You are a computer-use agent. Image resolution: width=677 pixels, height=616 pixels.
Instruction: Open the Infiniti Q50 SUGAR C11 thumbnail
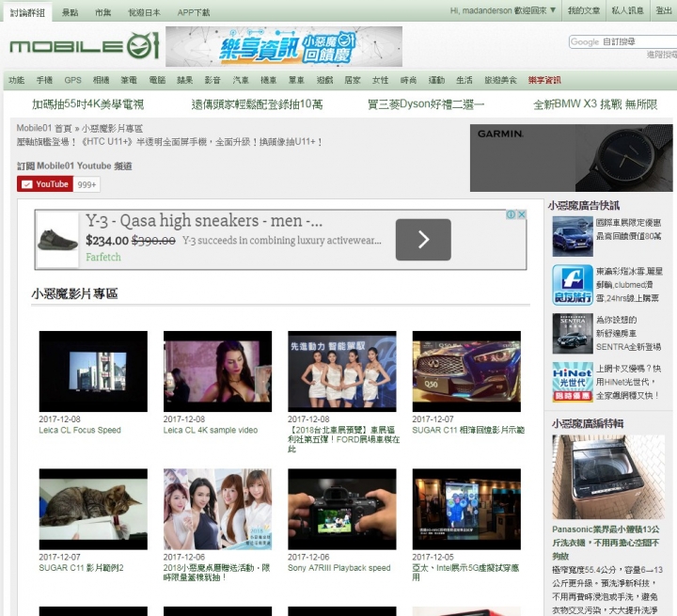(x=466, y=371)
